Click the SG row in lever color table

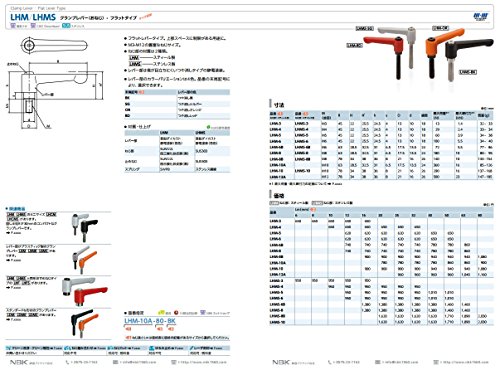pyautogui.click(x=177, y=104)
